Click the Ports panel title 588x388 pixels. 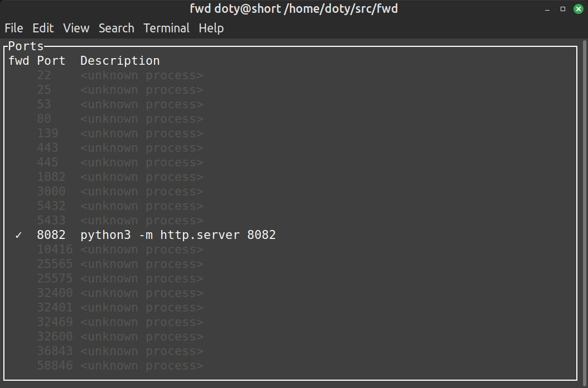point(26,46)
